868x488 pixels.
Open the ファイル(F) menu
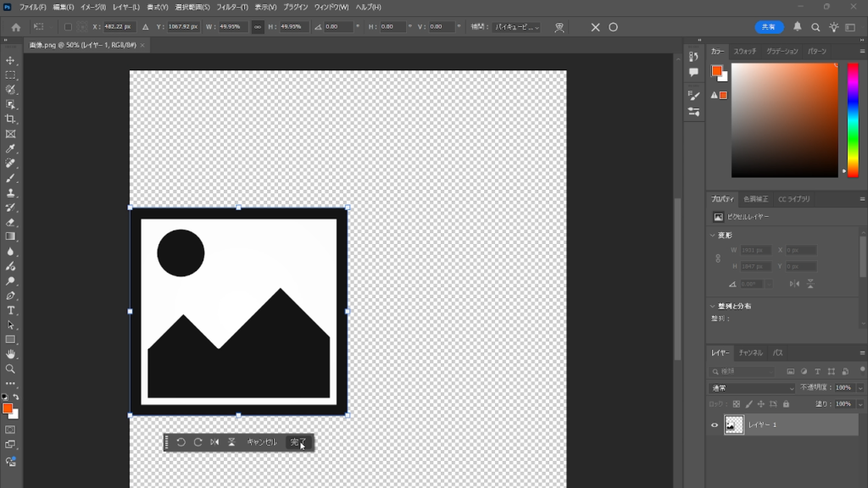33,7
